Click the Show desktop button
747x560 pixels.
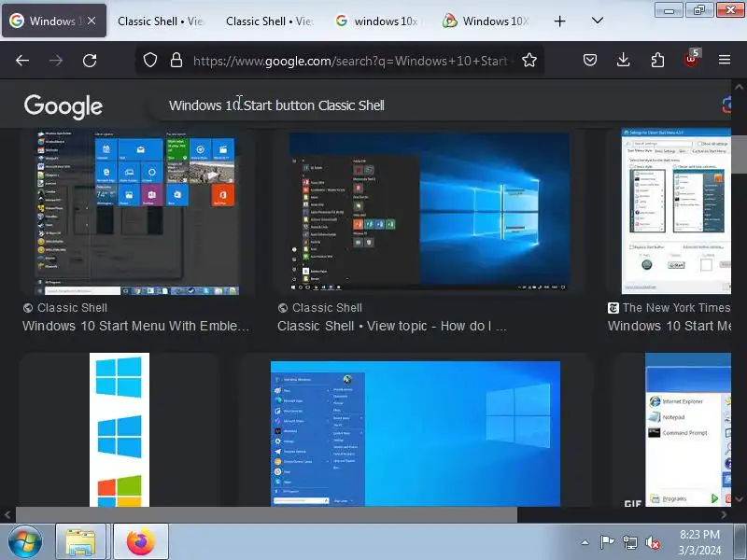click(x=740, y=542)
